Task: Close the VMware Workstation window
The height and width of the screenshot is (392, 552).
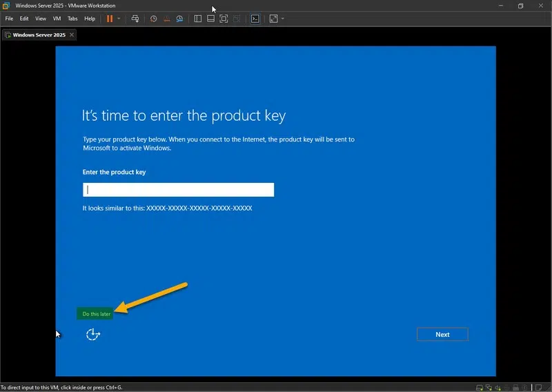Action: pyautogui.click(x=541, y=6)
